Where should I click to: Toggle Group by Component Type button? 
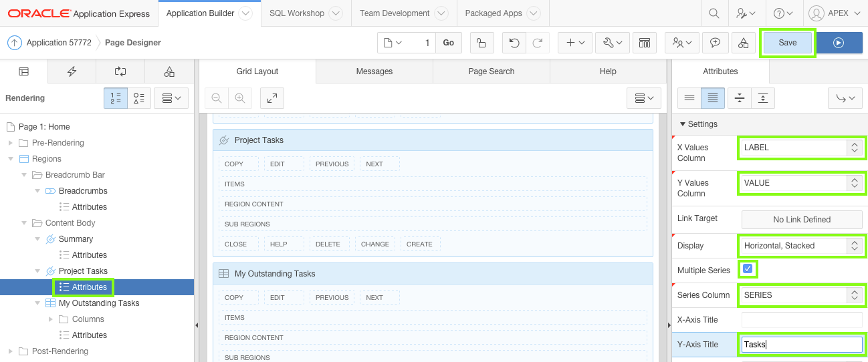click(x=139, y=98)
